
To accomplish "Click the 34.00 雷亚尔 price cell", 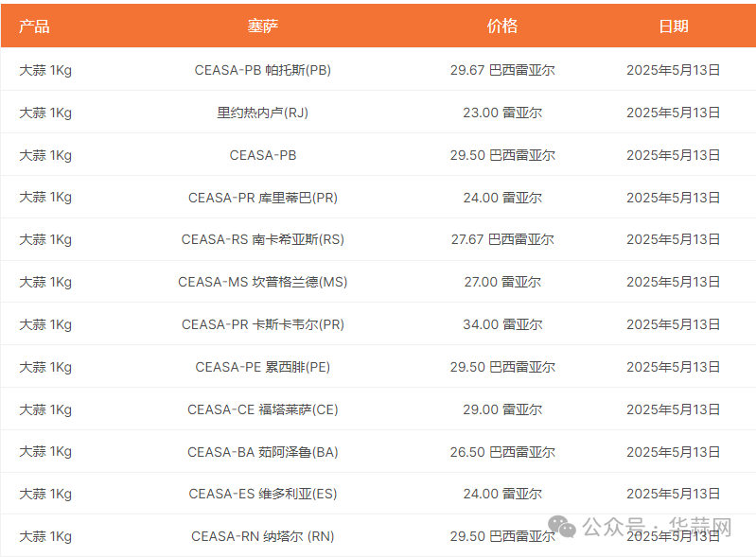I will coord(502,324).
